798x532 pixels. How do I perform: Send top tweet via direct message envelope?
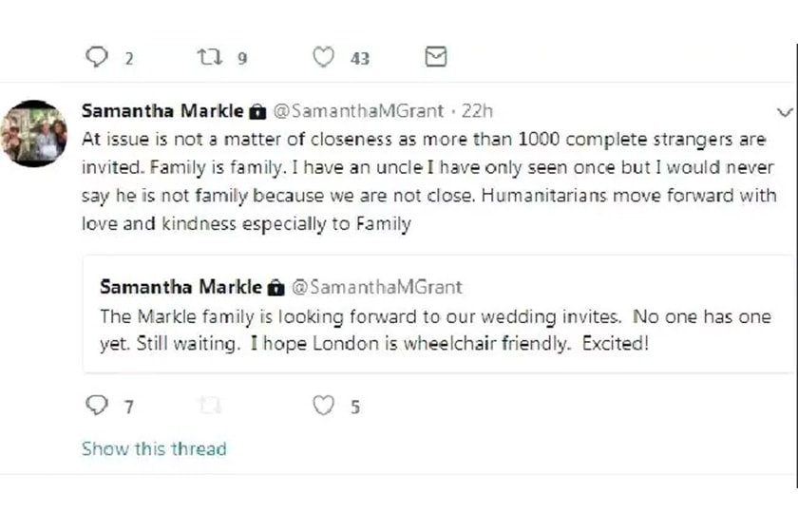(x=435, y=57)
